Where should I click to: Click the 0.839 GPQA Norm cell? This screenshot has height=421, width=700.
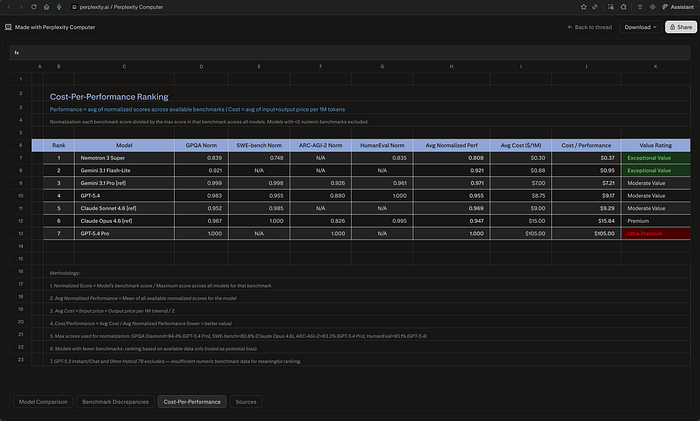click(201, 158)
